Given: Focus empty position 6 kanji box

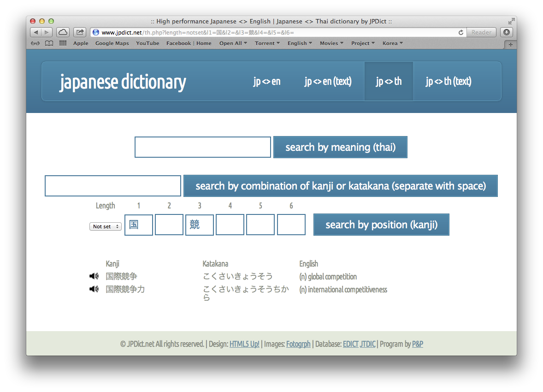Looking at the screenshot, I should (x=291, y=225).
